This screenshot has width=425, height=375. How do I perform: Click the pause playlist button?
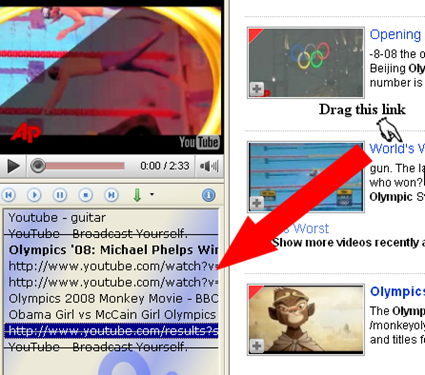tap(60, 195)
